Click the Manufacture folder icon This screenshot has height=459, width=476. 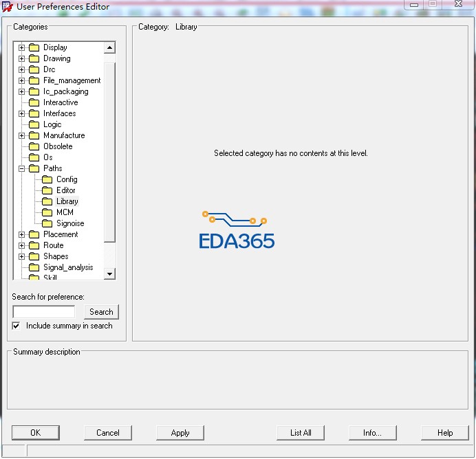[x=34, y=135]
